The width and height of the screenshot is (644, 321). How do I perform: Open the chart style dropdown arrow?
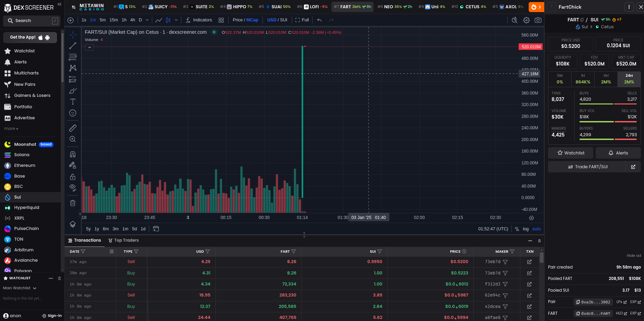176,20
